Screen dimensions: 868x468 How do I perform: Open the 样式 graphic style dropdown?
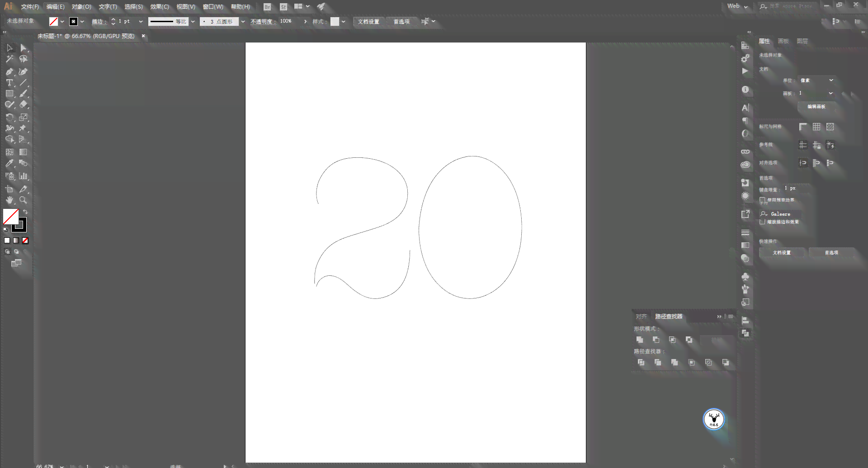[x=344, y=21]
